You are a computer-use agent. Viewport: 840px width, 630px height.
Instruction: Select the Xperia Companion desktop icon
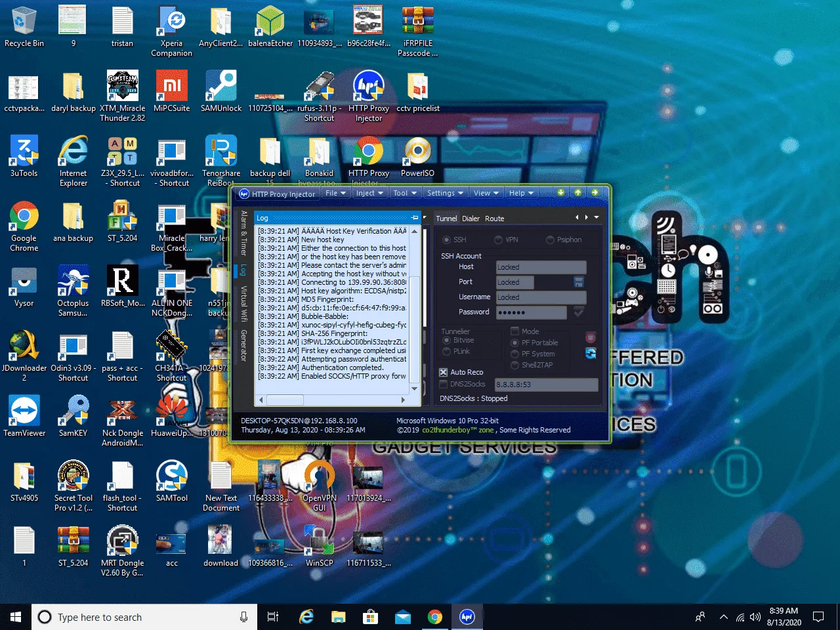point(172,31)
